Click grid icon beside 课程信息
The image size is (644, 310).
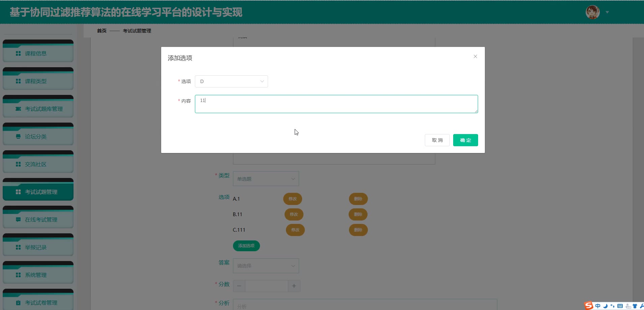coord(18,53)
